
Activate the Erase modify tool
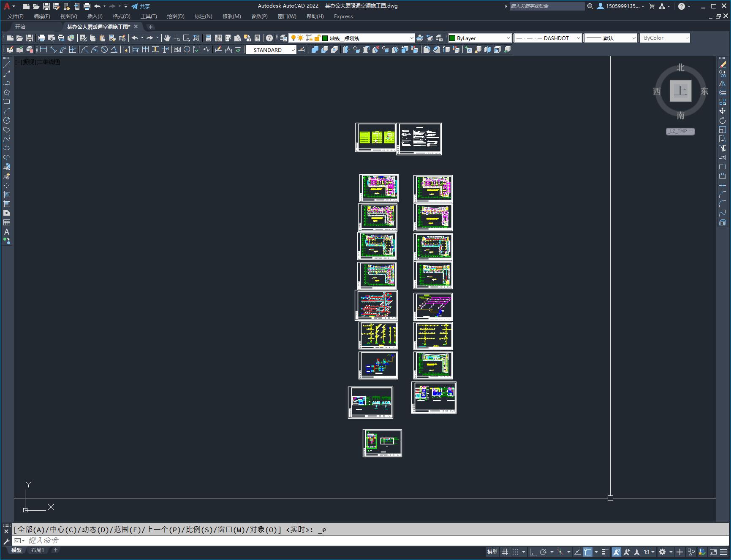click(x=723, y=65)
